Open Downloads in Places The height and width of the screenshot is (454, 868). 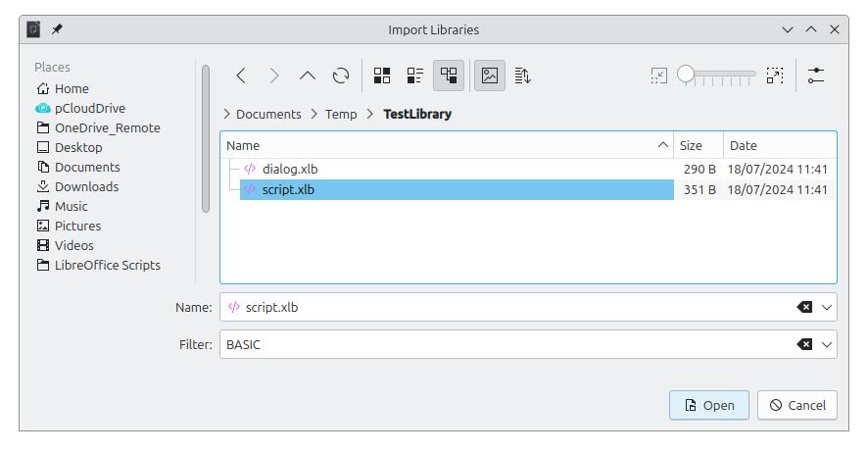click(77, 187)
